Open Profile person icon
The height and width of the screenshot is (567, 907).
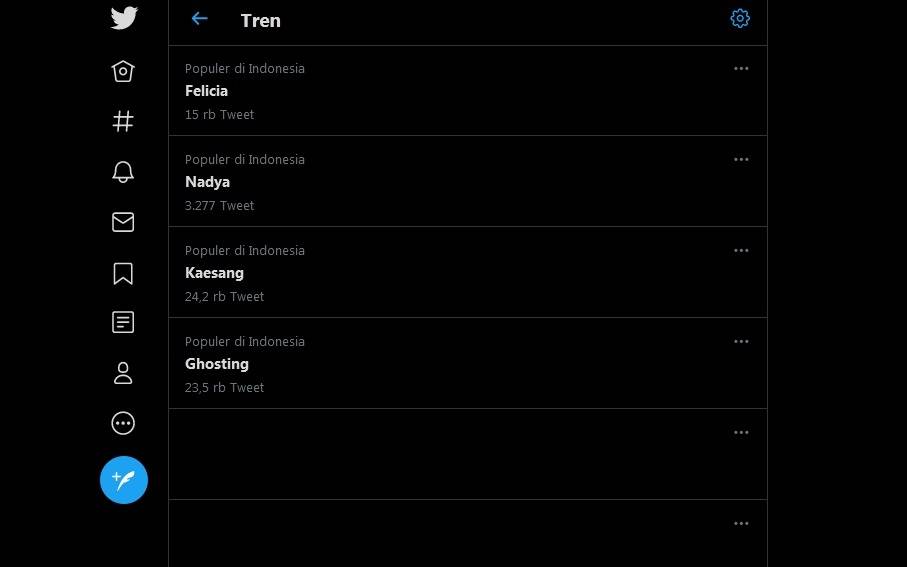point(123,373)
